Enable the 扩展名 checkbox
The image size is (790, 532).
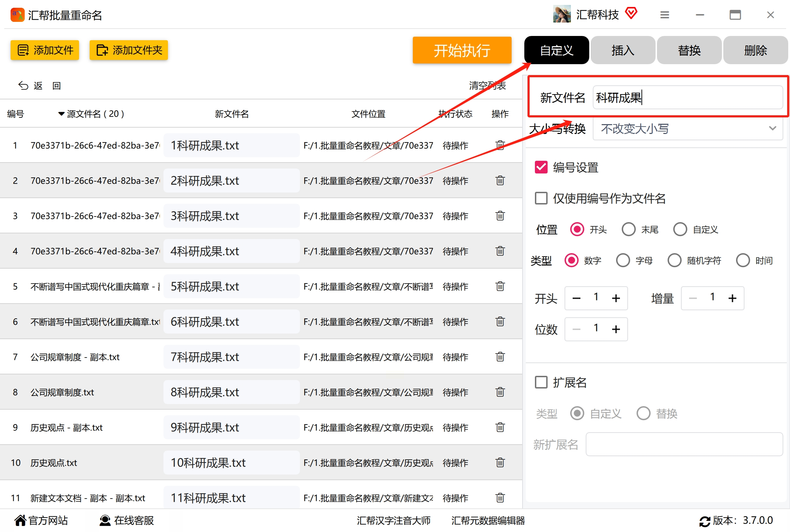[x=541, y=382]
